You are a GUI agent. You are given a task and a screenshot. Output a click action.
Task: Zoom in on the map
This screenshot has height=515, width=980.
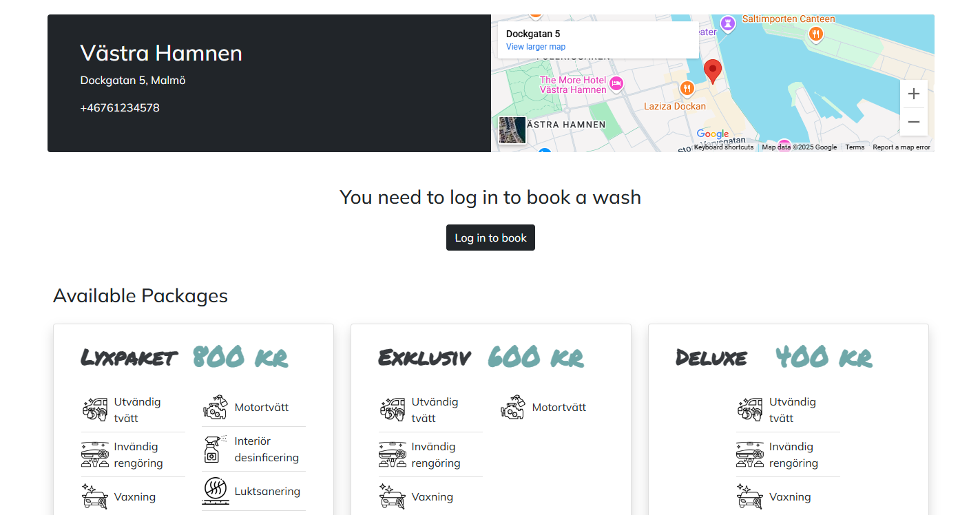[913, 94]
